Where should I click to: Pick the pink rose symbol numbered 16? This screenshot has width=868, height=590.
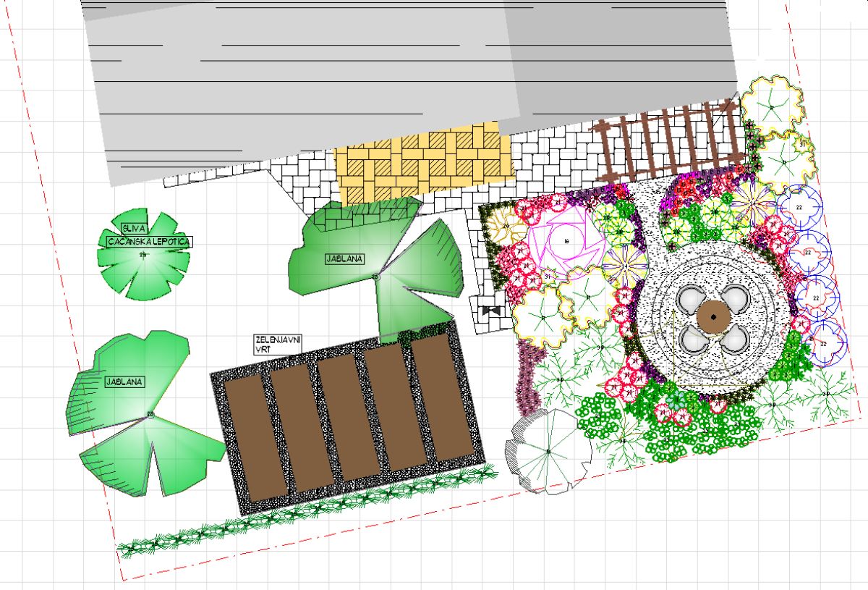point(566,240)
